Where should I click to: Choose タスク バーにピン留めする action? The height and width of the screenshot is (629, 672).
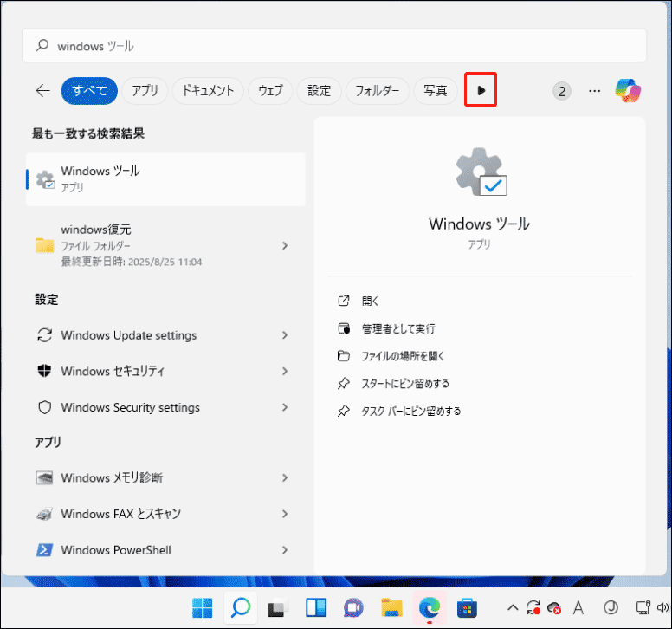[x=399, y=411]
